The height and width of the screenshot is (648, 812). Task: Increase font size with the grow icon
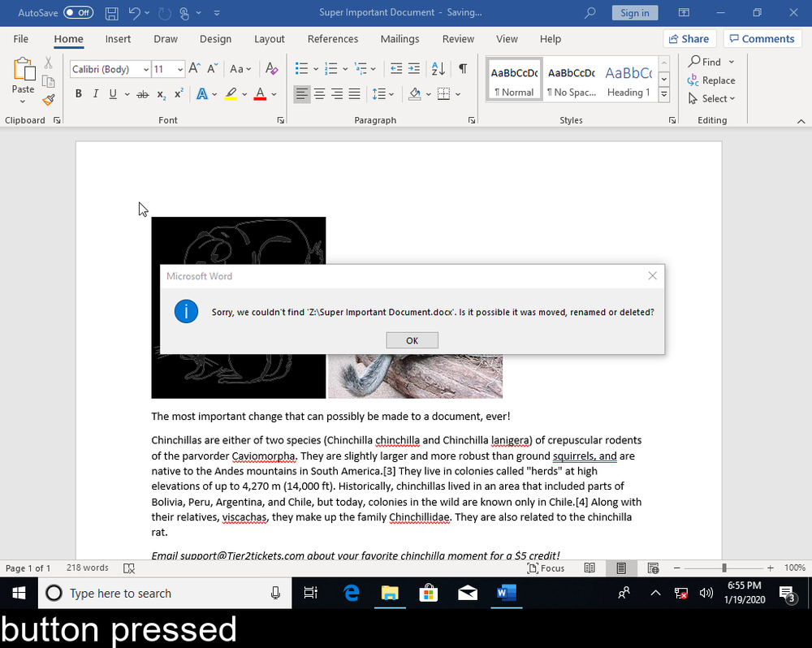tap(195, 68)
